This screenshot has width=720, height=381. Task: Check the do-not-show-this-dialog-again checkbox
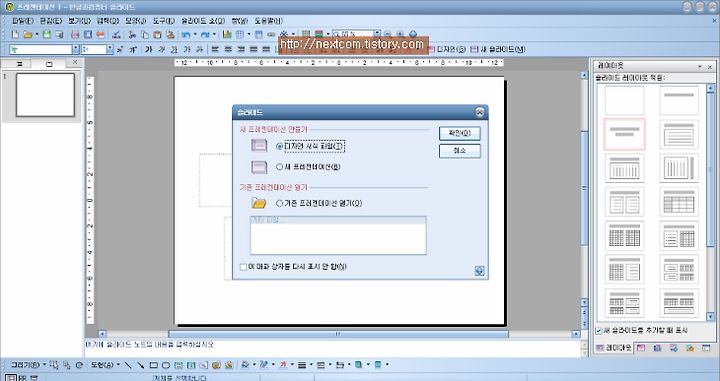click(x=243, y=267)
